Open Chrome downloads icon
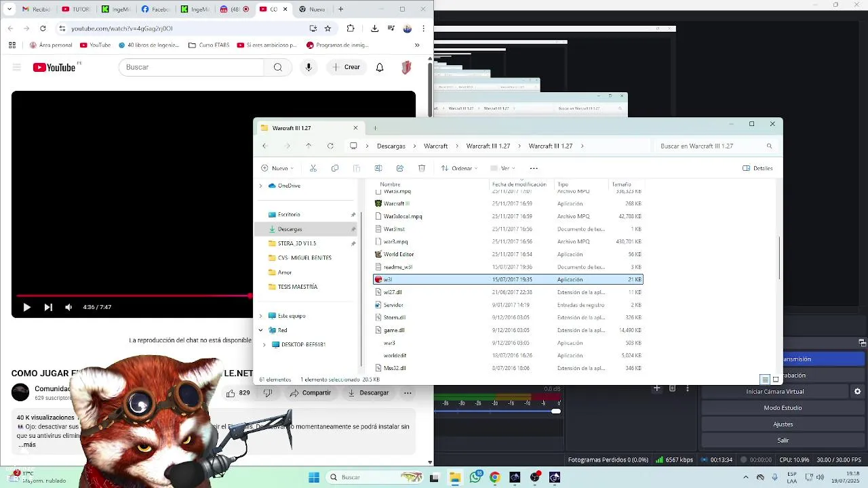The image size is (868, 488). pyautogui.click(x=374, y=28)
